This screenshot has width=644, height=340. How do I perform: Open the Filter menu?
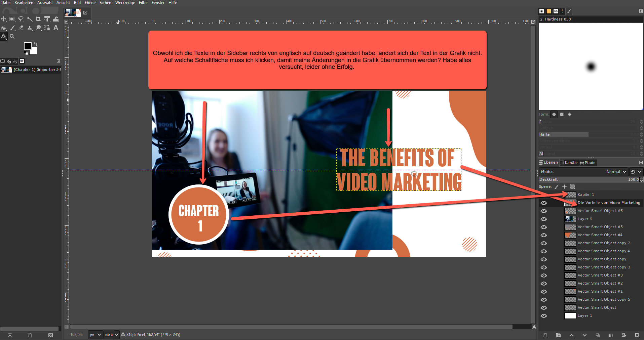click(143, 3)
